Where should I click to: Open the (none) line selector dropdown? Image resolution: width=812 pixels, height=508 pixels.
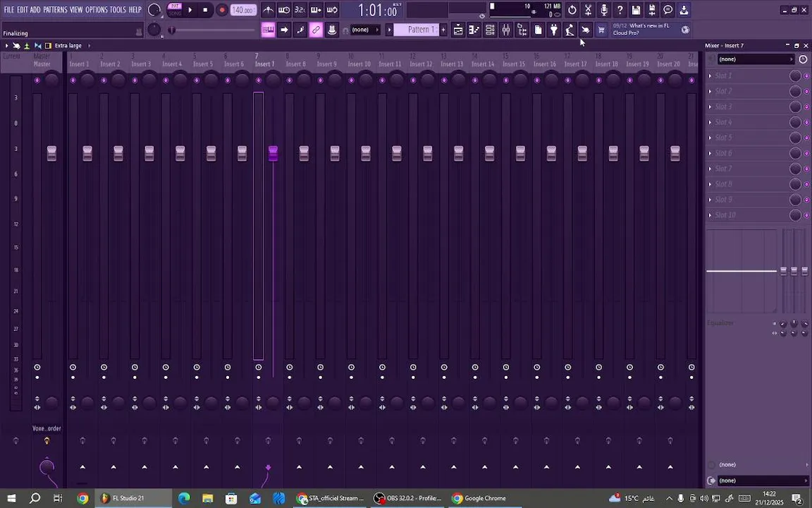click(x=365, y=30)
